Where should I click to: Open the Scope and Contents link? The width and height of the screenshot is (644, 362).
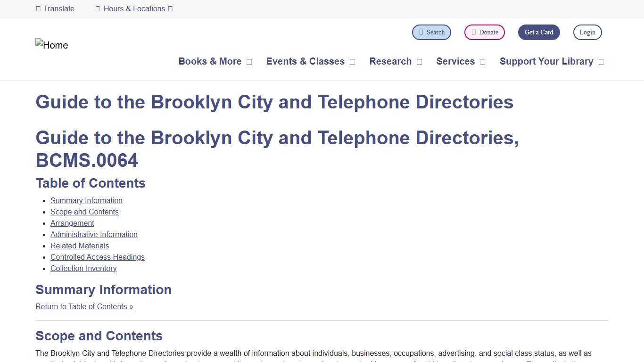coord(84,212)
